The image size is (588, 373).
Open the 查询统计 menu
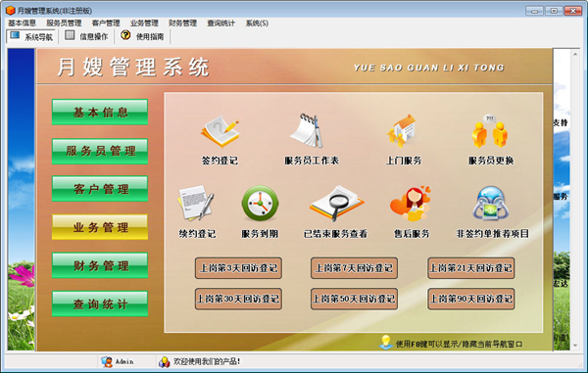[x=220, y=23]
